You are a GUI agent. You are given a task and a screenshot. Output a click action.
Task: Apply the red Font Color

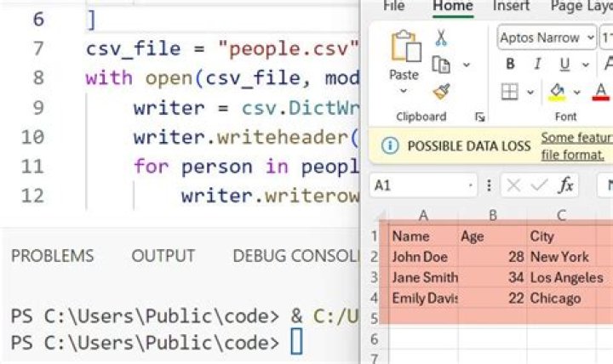click(600, 93)
